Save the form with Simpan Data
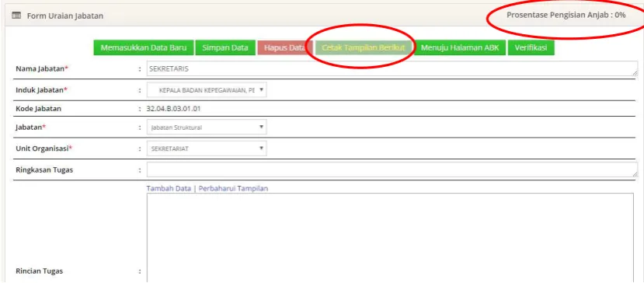The image size is (644, 283). point(225,47)
